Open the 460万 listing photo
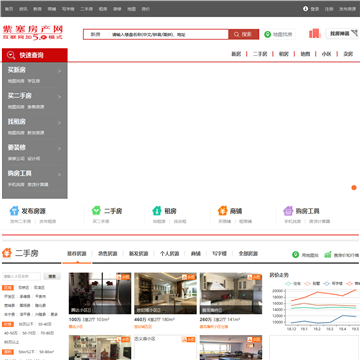This screenshot has height=360, width=360. tap(166, 293)
